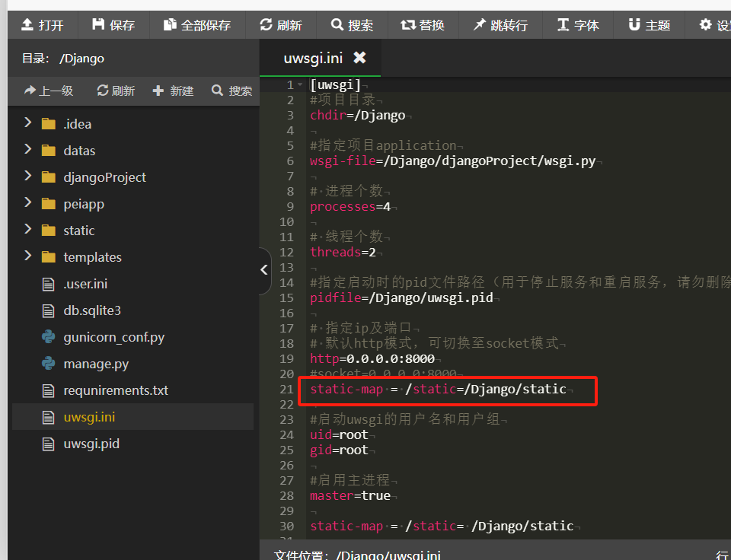Click the 字体 toolbar label
This screenshot has width=731, height=560.
[586, 25]
